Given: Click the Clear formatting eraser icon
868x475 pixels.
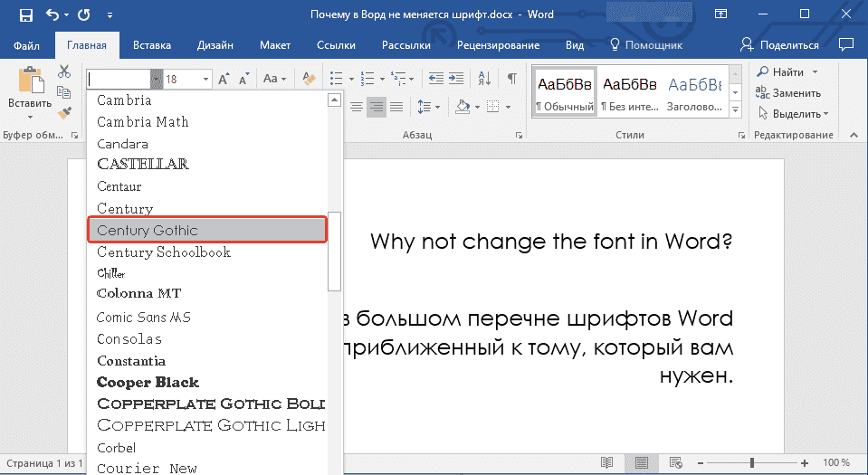Looking at the screenshot, I should pyautogui.click(x=309, y=79).
